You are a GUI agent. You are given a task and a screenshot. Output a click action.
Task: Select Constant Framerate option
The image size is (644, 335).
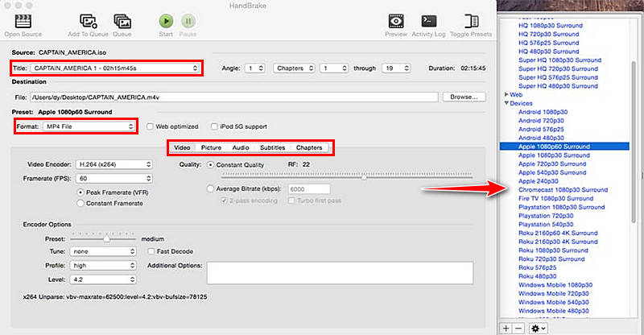(80, 203)
